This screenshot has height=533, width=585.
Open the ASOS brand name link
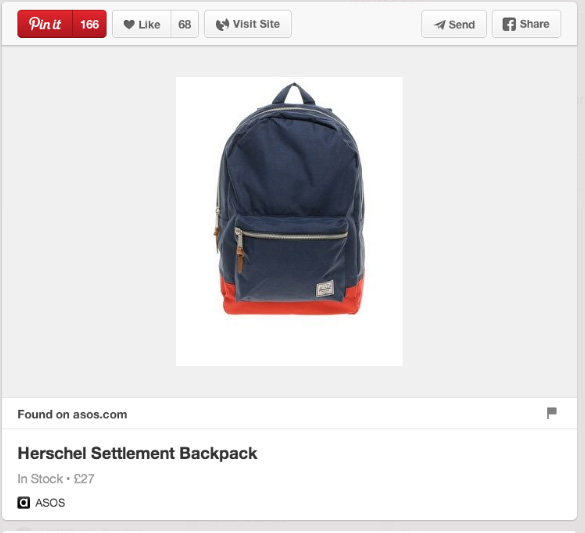(50, 503)
